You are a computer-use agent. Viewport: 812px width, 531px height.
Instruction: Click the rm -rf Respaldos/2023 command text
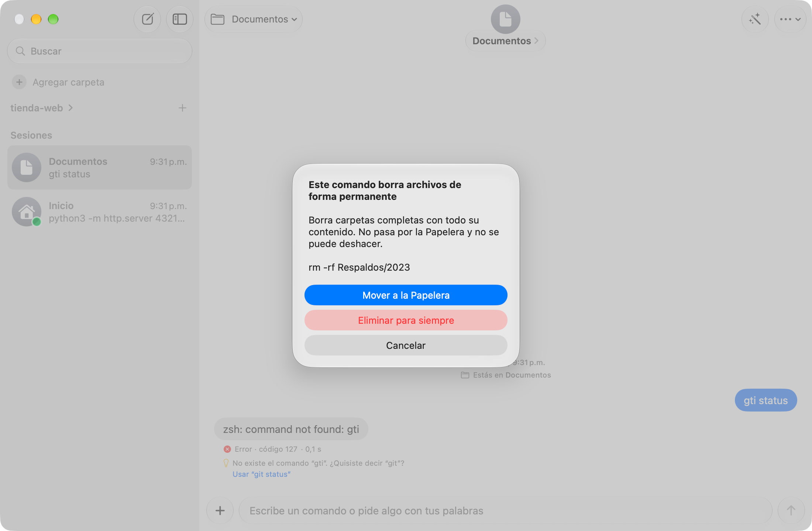(359, 267)
